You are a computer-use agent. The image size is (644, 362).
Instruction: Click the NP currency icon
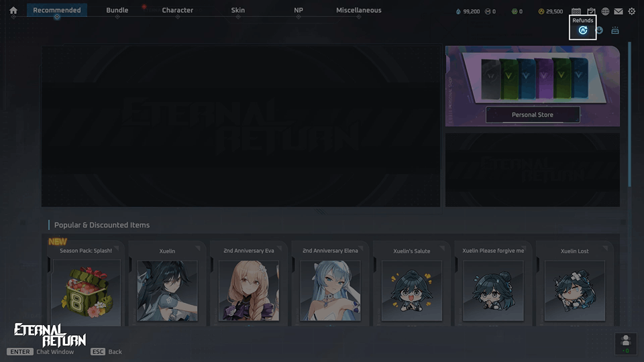488,11
